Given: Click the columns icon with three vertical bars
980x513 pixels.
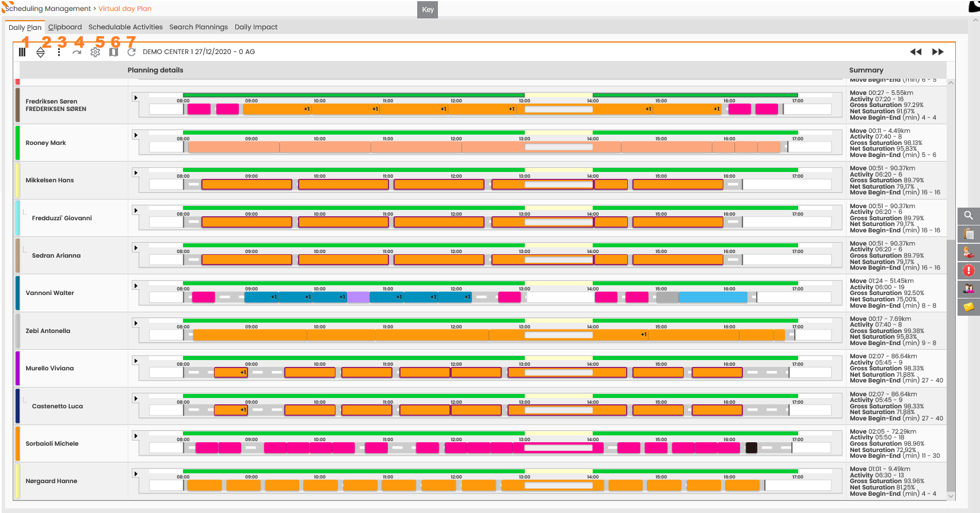Looking at the screenshot, I should point(22,52).
